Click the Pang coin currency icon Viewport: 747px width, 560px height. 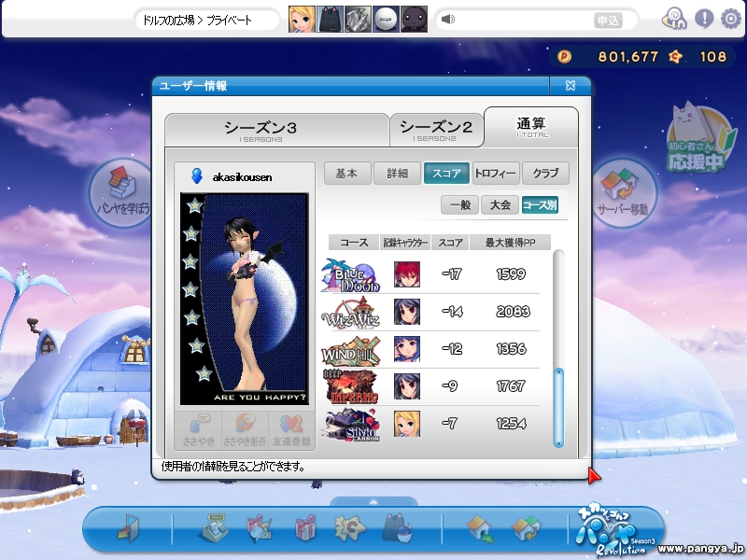coord(564,57)
